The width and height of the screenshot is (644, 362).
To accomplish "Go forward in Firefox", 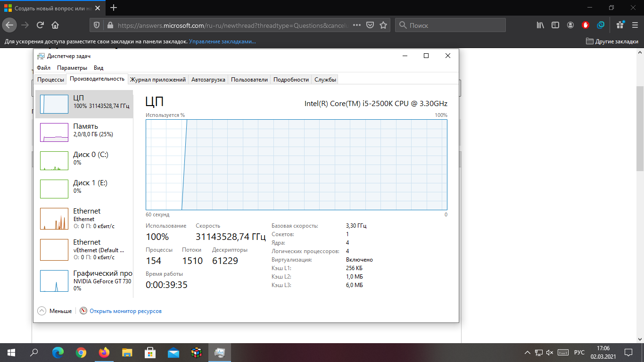I will point(25,25).
